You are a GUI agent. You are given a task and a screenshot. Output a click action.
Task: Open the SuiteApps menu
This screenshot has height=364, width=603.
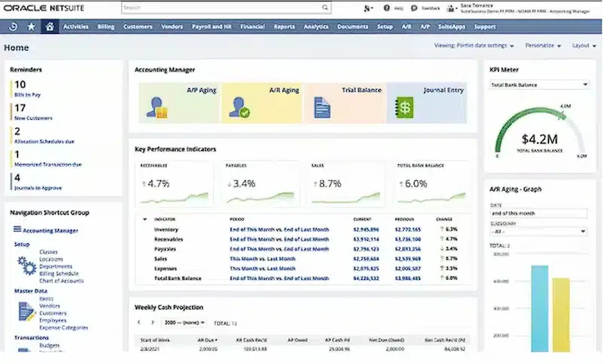pos(451,26)
